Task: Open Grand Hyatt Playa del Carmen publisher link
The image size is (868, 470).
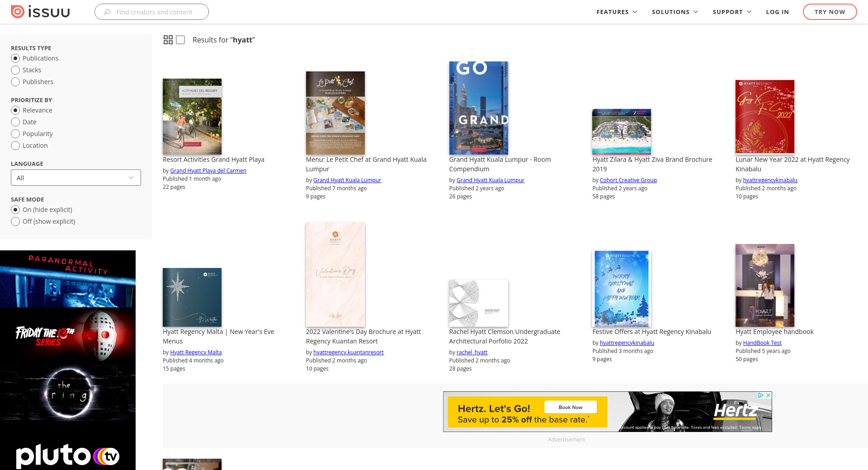Action: click(208, 170)
